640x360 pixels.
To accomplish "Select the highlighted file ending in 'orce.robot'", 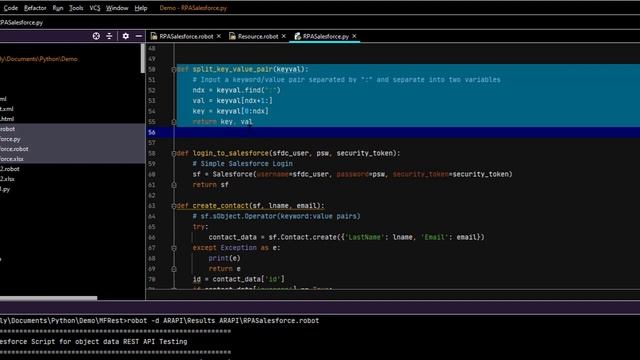I will point(14,149).
